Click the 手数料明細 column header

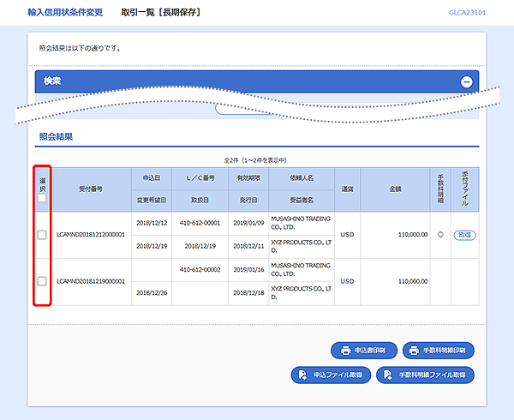[x=440, y=189]
